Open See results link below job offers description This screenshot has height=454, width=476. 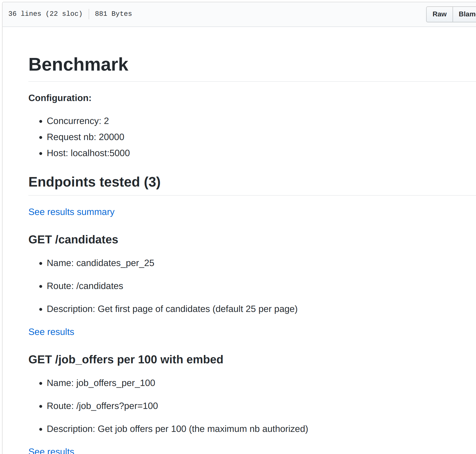(x=51, y=451)
